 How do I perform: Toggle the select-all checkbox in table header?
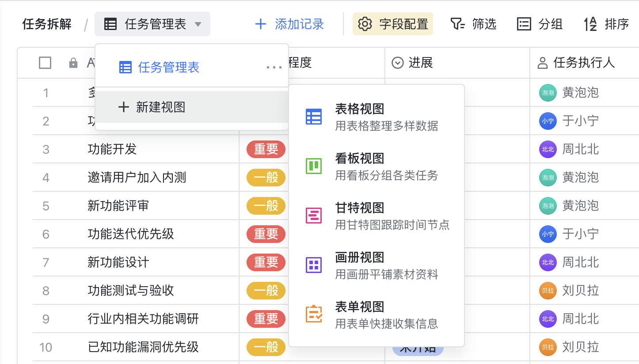click(45, 63)
